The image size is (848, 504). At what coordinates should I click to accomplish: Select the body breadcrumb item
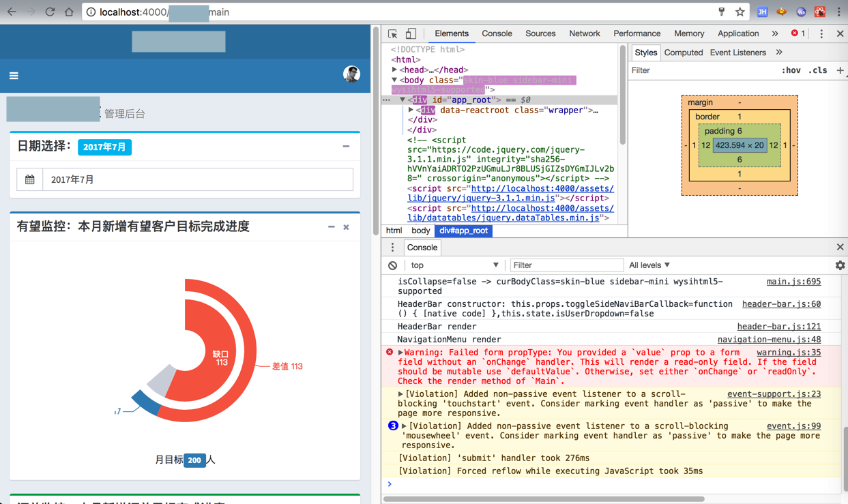420,231
